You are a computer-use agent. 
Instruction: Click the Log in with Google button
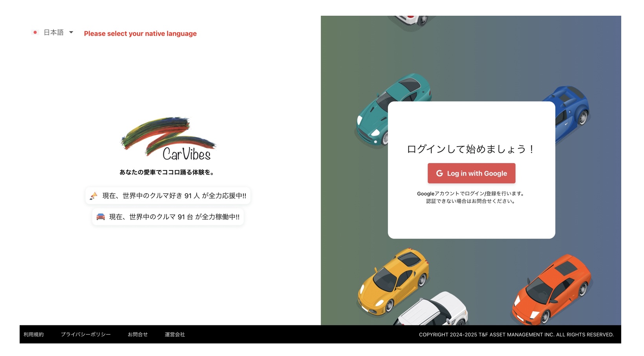click(472, 173)
